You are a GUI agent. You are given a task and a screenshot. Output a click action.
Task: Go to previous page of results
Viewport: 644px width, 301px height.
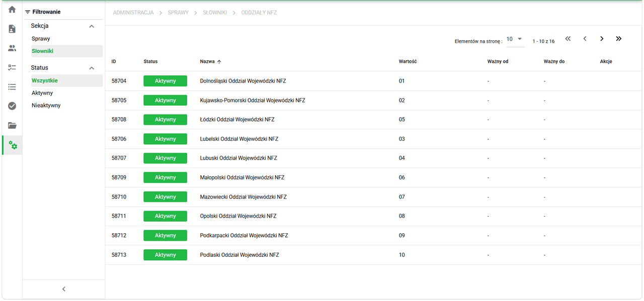585,39
